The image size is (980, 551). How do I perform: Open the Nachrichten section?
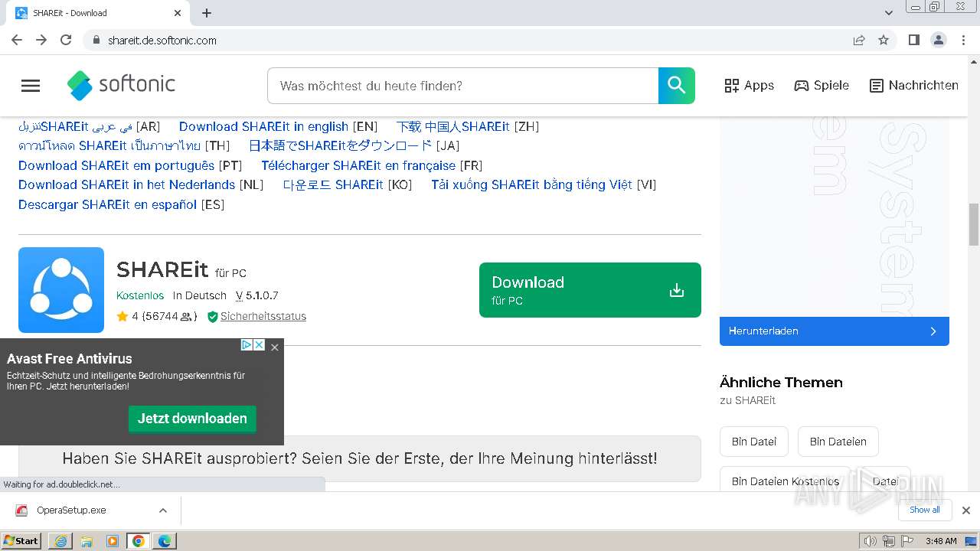tap(914, 86)
